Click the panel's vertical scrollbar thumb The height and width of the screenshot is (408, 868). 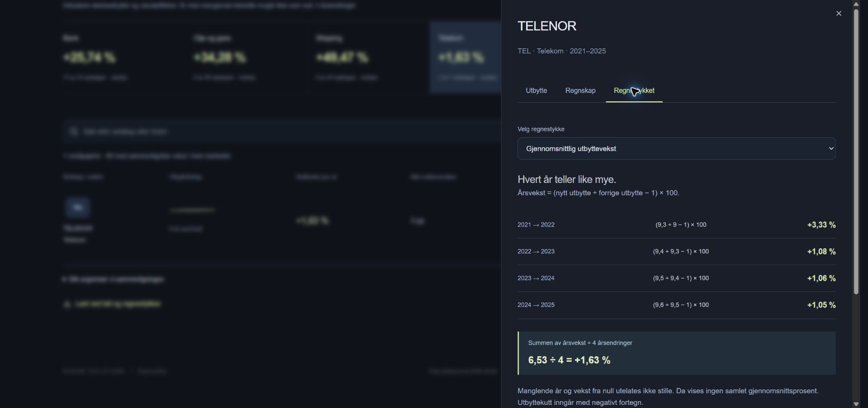pos(856,152)
